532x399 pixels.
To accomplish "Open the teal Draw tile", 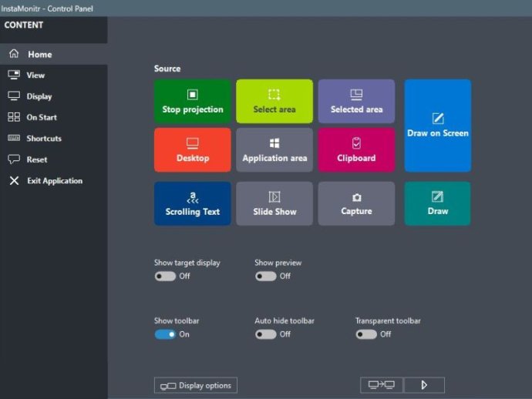I will coord(438,203).
